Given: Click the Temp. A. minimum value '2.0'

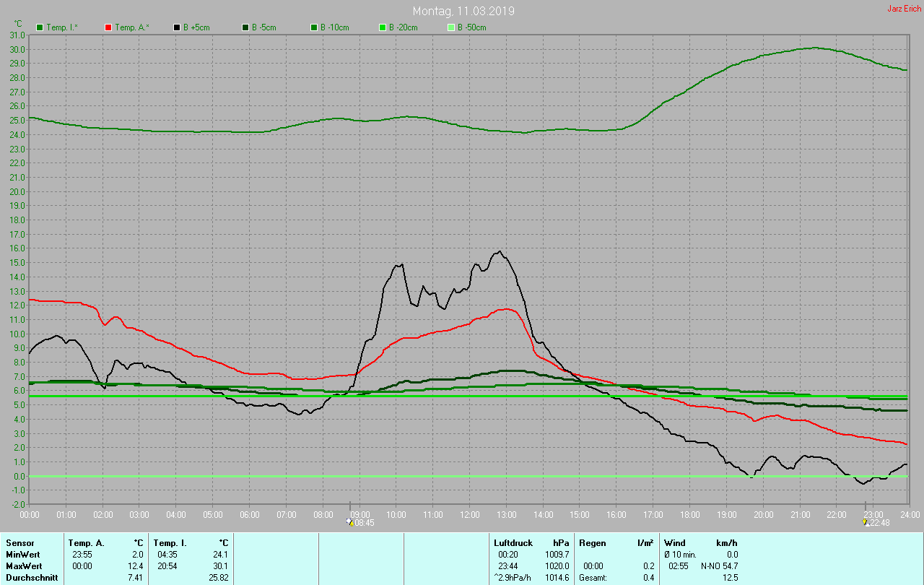Looking at the screenshot, I should click(x=137, y=554).
